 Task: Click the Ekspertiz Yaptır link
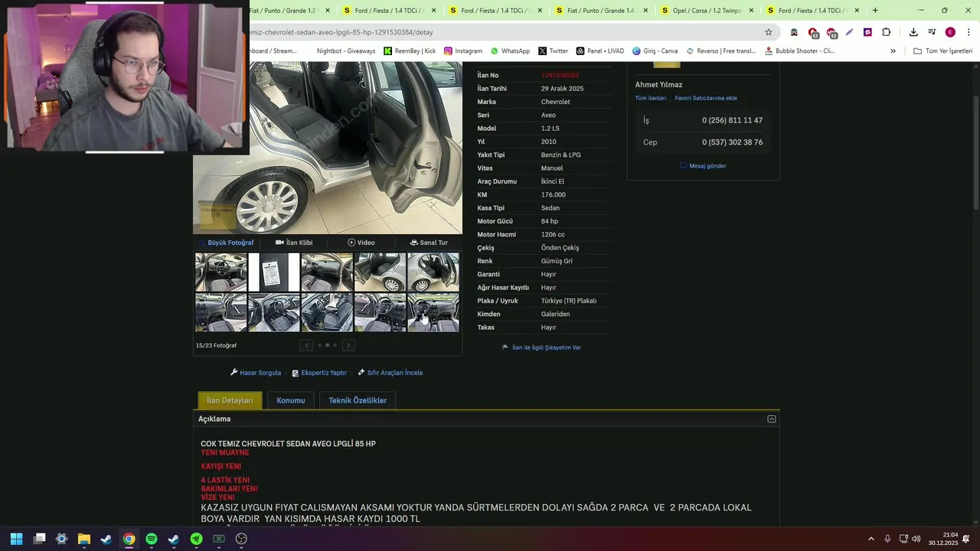pyautogui.click(x=319, y=373)
